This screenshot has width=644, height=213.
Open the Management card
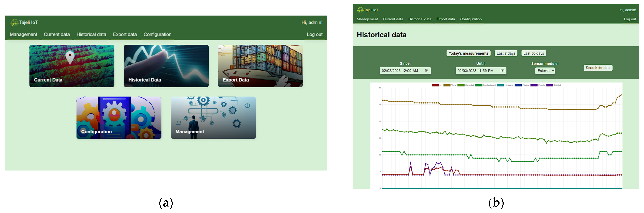[x=213, y=118]
